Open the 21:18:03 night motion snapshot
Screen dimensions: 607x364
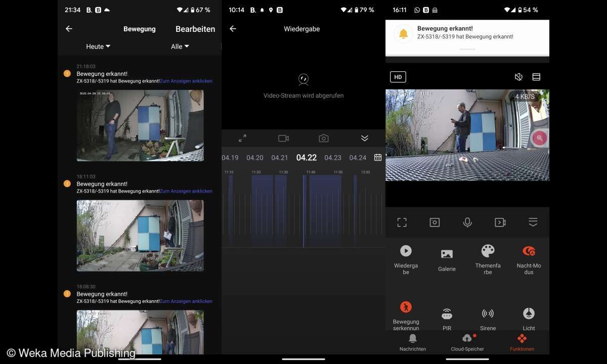pyautogui.click(x=140, y=125)
